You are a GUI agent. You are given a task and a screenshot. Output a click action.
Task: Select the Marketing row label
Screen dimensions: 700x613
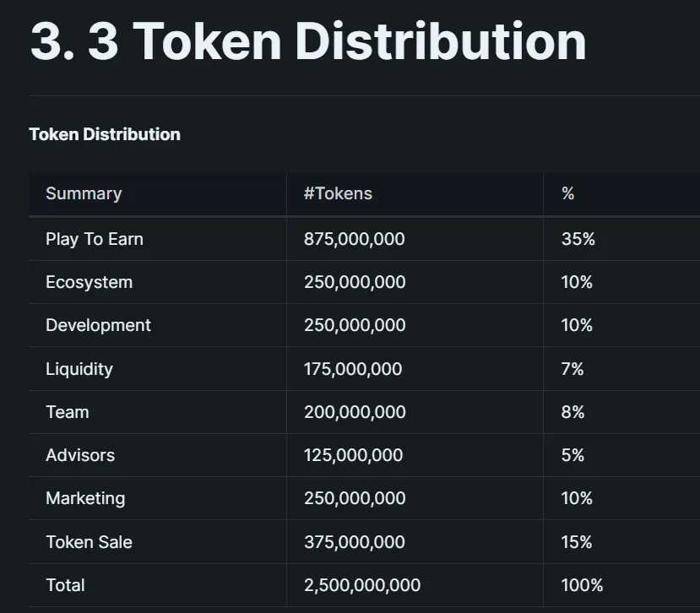pyautogui.click(x=85, y=499)
